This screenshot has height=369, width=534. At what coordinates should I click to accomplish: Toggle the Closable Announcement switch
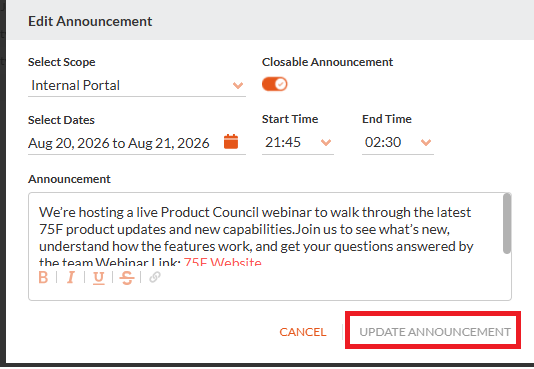[x=274, y=84]
